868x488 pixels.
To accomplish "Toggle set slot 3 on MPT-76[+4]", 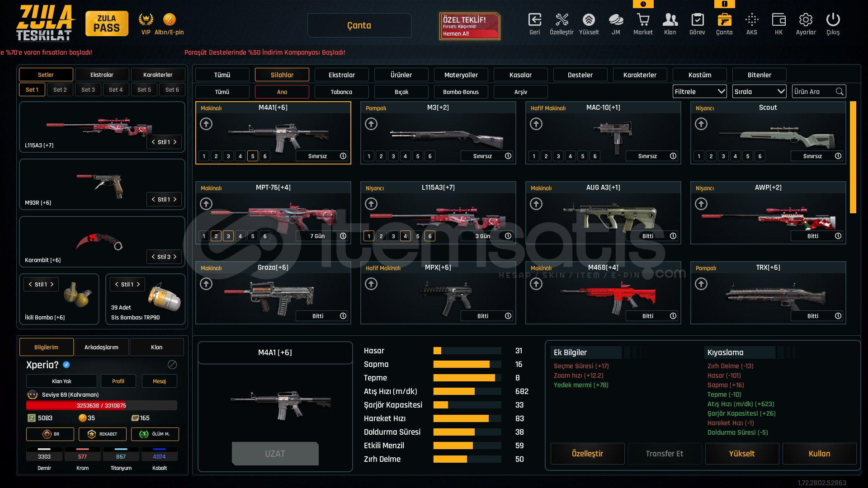I will tap(228, 236).
